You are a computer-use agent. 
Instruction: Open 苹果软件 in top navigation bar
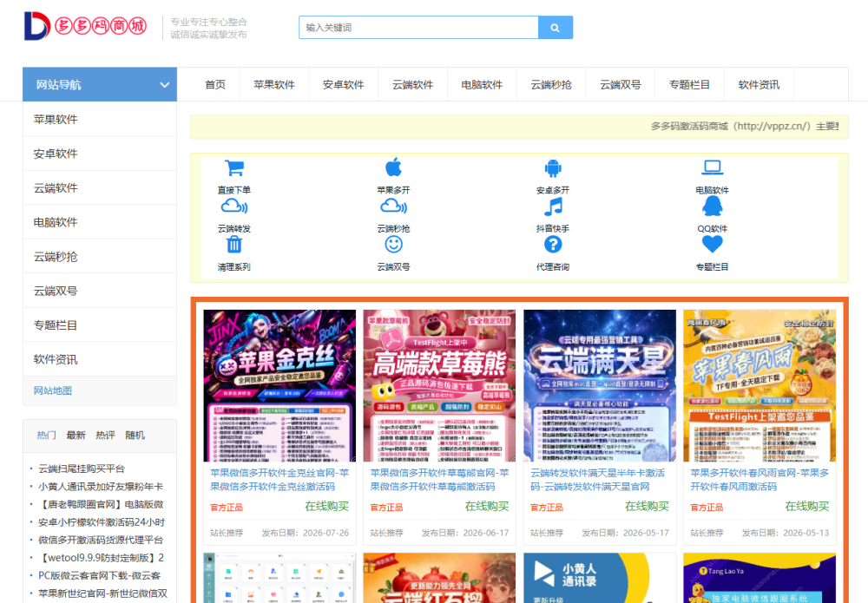point(274,85)
